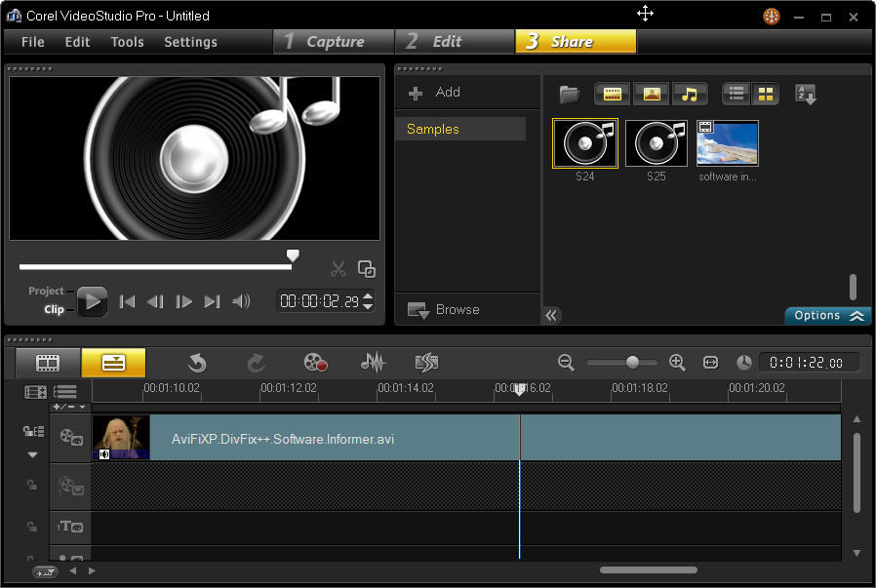Collapse library navigation with double-chevron button
The height and width of the screenshot is (588, 876).
click(x=551, y=316)
